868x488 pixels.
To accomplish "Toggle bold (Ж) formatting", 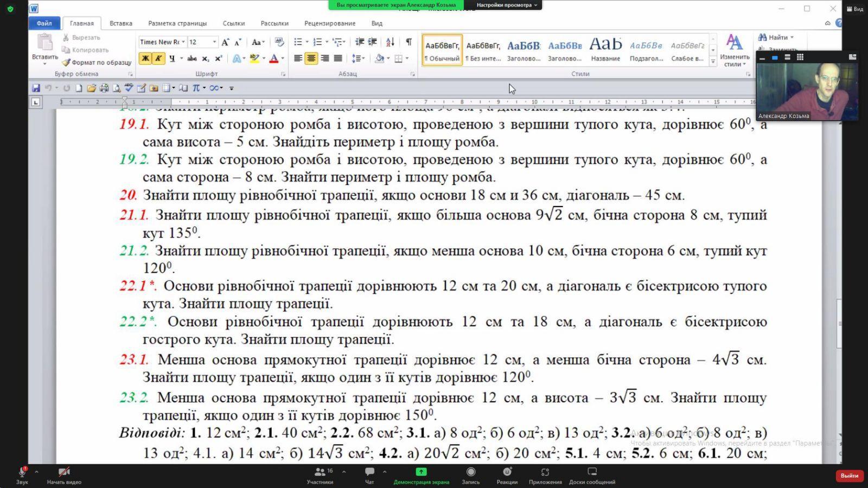I will 145,59.
